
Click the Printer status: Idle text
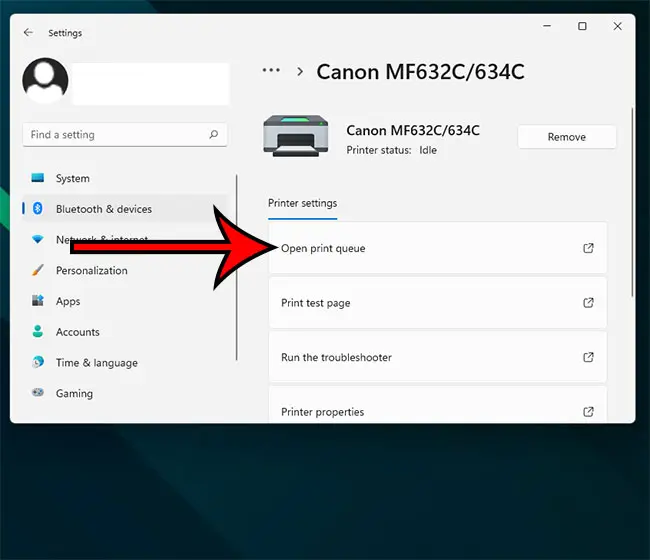392,150
